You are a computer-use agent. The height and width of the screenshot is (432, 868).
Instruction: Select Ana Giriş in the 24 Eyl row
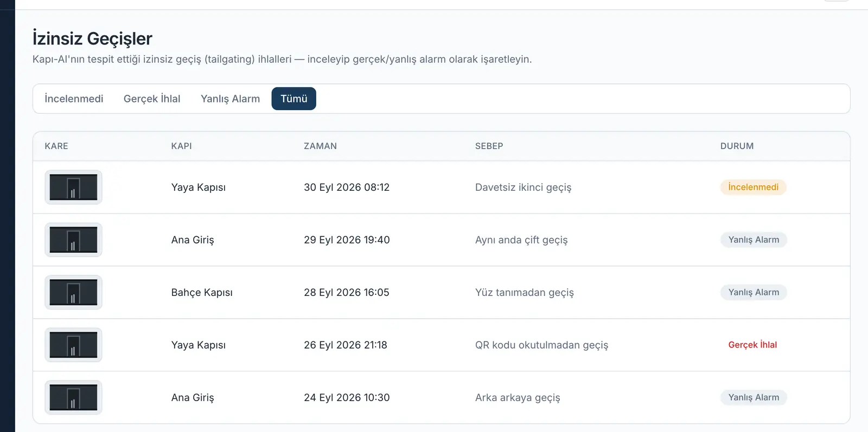[193, 397]
